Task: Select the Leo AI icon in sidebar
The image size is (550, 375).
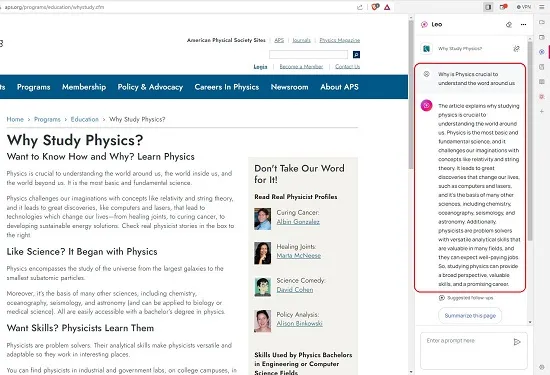Action: point(542,52)
